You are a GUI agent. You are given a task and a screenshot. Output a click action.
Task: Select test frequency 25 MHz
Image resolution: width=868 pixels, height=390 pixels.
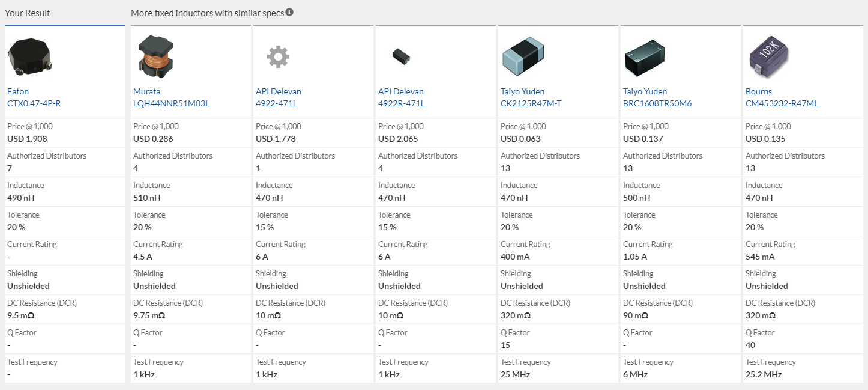tap(515, 374)
